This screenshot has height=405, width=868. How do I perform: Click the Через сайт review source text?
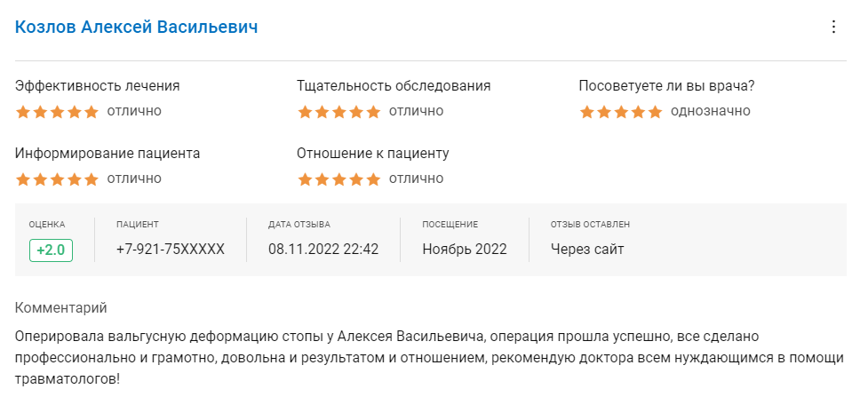click(587, 249)
